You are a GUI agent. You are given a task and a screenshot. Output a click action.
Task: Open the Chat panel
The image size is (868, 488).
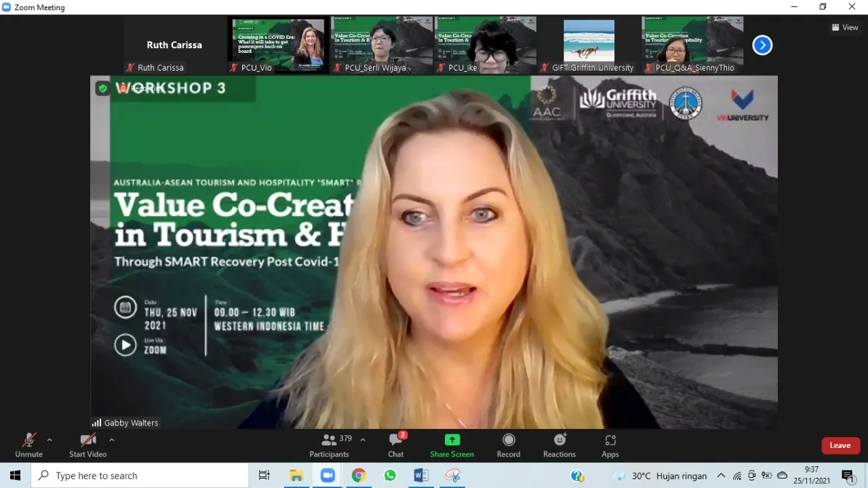pyautogui.click(x=396, y=445)
